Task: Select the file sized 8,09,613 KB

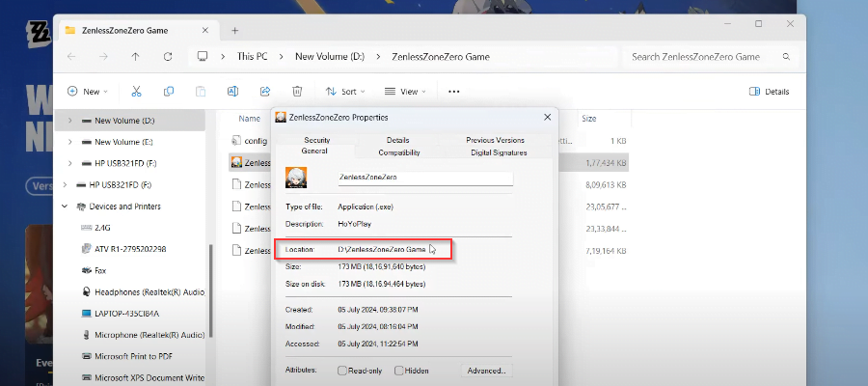Action: [x=429, y=185]
